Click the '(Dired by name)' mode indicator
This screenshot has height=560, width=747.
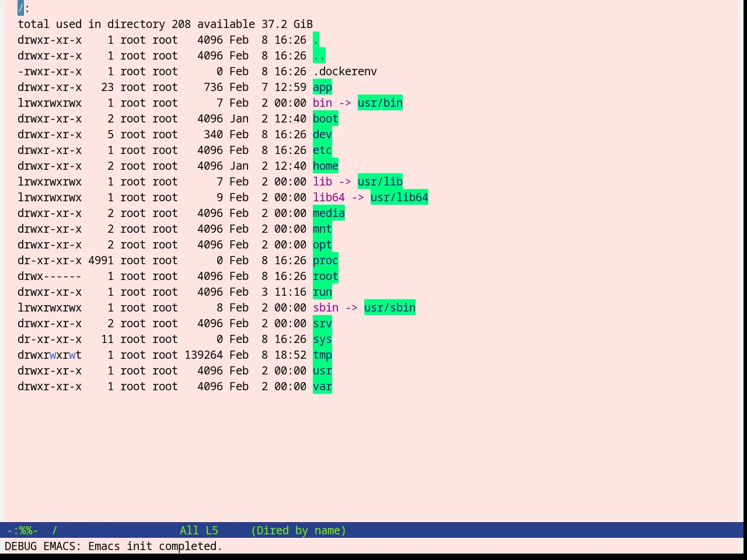298,531
